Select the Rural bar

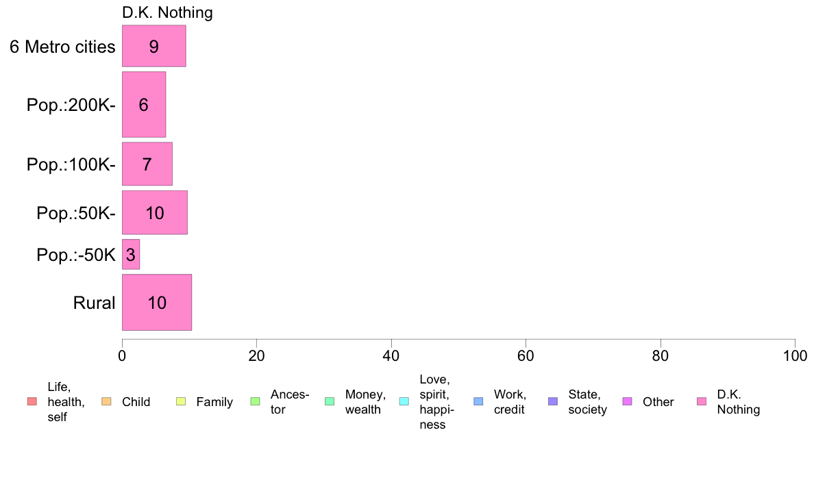pyautogui.click(x=157, y=303)
